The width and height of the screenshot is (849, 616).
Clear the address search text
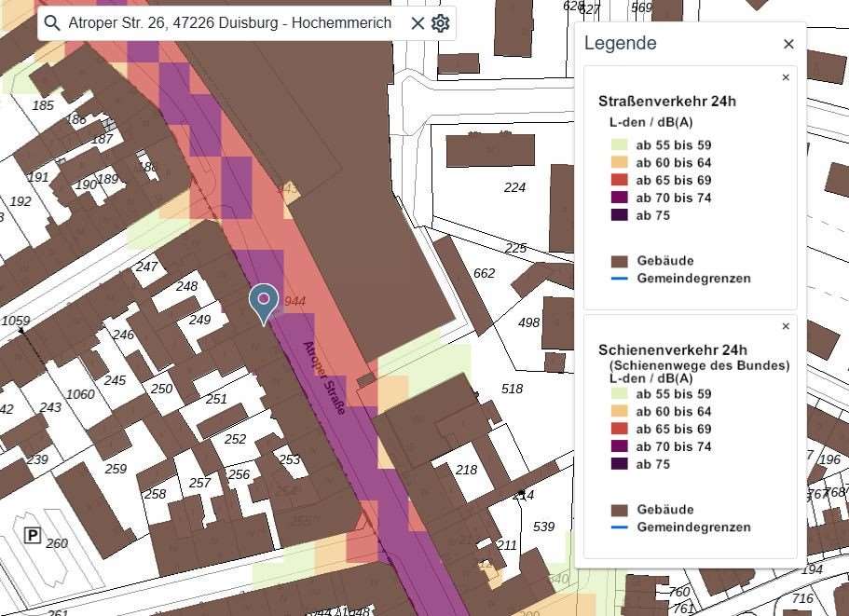(417, 23)
